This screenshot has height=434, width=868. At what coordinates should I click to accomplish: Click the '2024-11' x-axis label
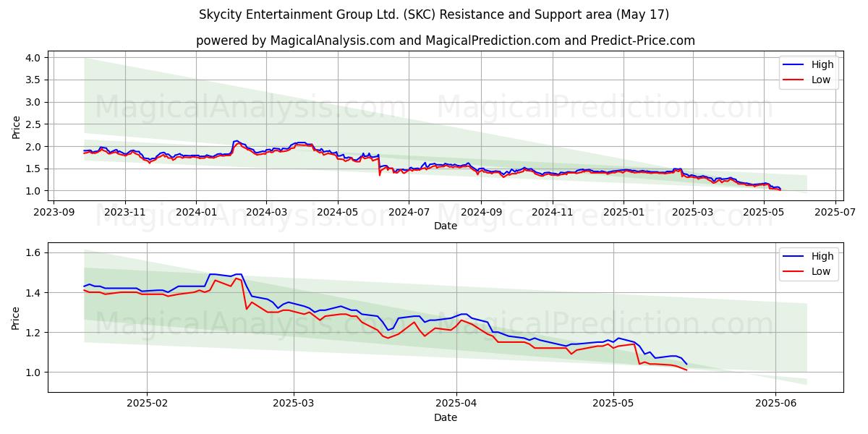(552, 213)
